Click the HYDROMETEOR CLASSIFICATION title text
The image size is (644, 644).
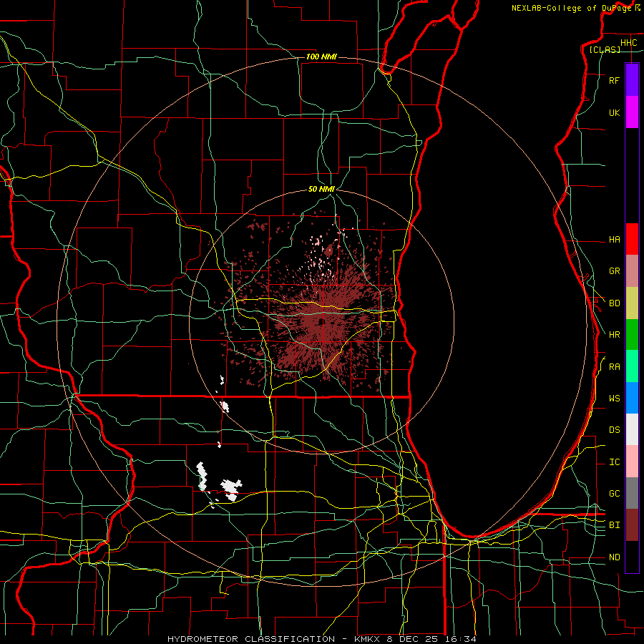point(251,639)
